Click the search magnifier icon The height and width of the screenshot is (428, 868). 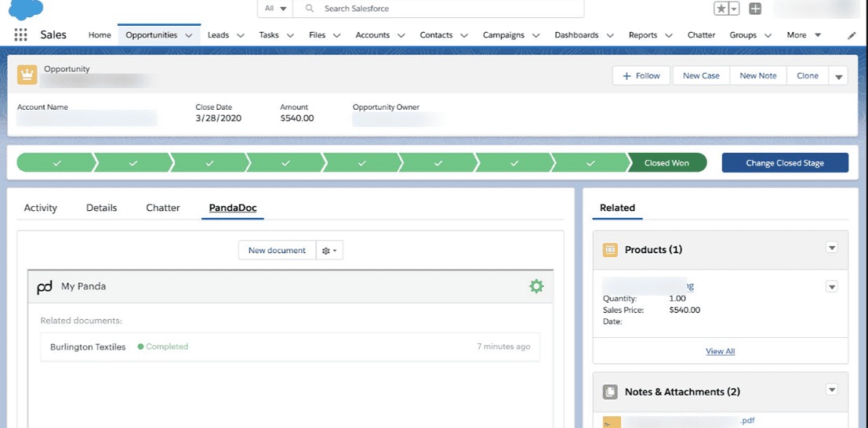tap(310, 9)
